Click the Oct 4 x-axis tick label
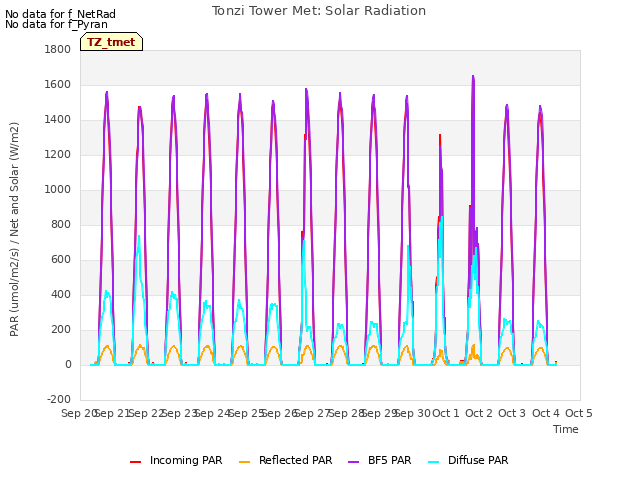The height and width of the screenshot is (480, 640). 546,413
